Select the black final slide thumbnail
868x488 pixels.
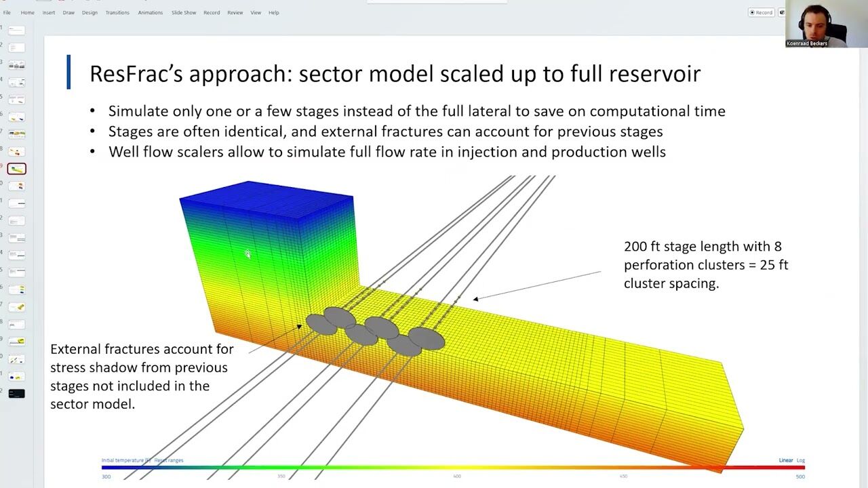(17, 394)
